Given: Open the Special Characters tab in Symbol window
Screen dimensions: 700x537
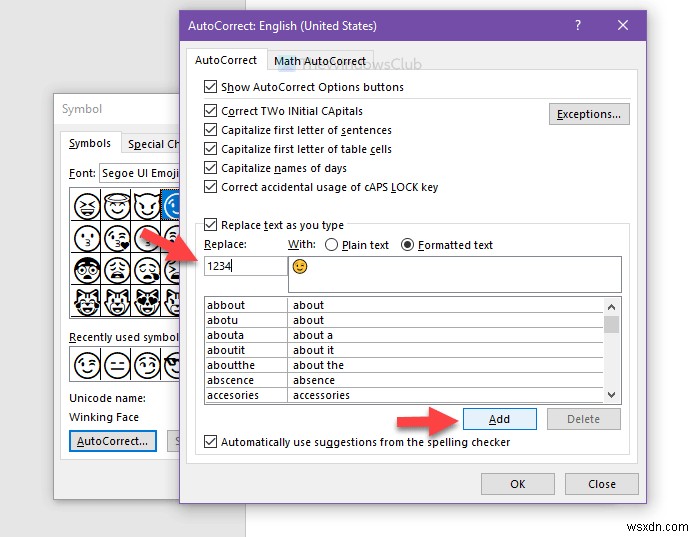Looking at the screenshot, I should [x=151, y=144].
